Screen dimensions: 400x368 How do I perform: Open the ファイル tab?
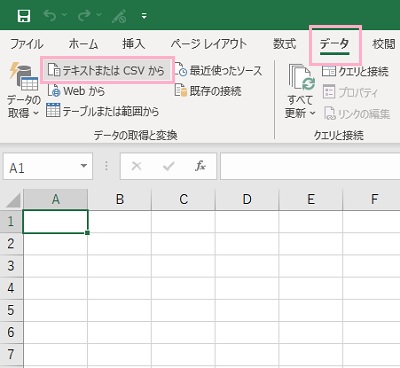(27, 44)
